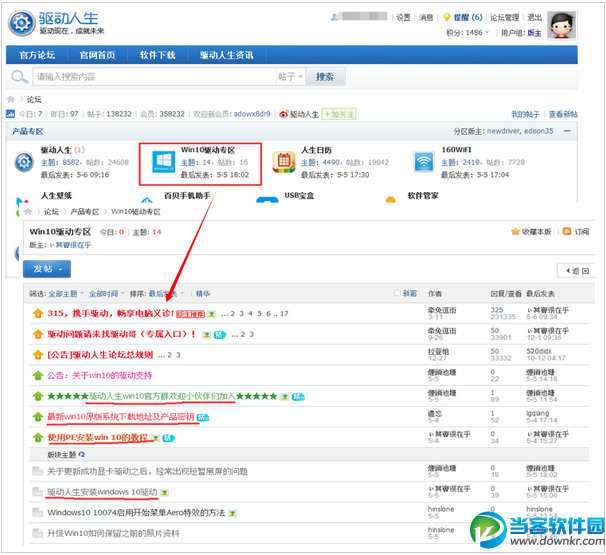Viewport: 606px width, 555px height.
Task: Click the green pin icon for 公告：关于win10的驱动支持
Action: (x=37, y=375)
